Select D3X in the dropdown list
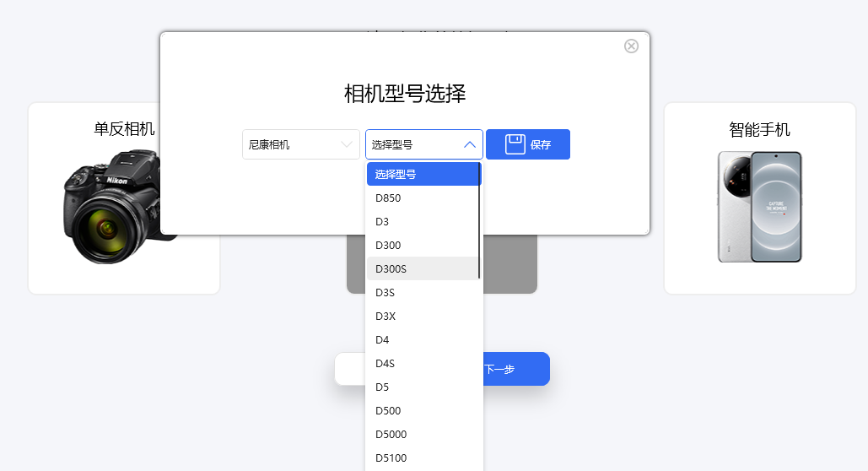Image resolution: width=868 pixels, height=471 pixels. tap(424, 316)
